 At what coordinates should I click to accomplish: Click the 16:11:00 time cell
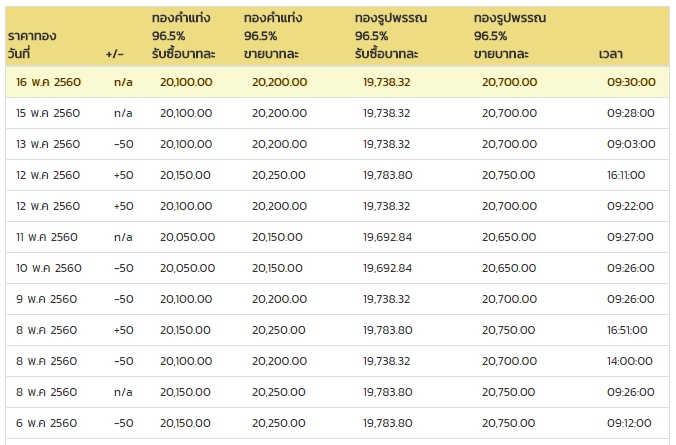626,175
